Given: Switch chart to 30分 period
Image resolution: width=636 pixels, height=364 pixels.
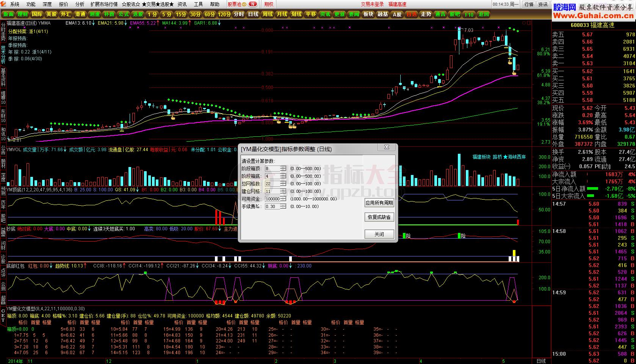Looking at the screenshot, I should point(196,14).
